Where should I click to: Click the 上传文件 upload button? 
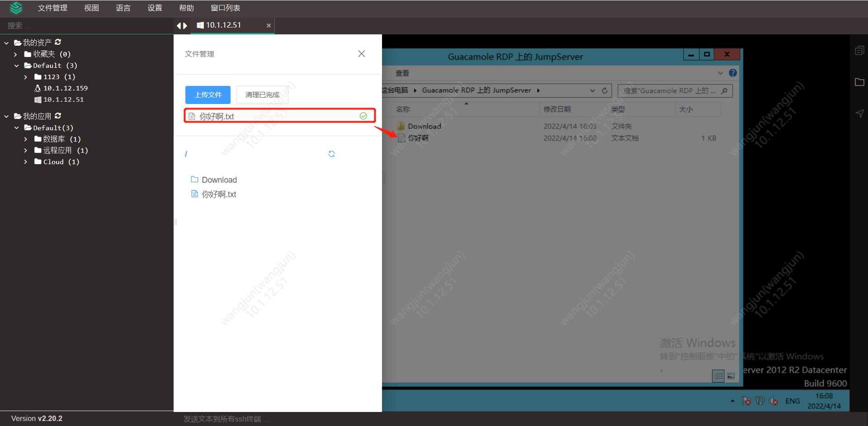208,95
